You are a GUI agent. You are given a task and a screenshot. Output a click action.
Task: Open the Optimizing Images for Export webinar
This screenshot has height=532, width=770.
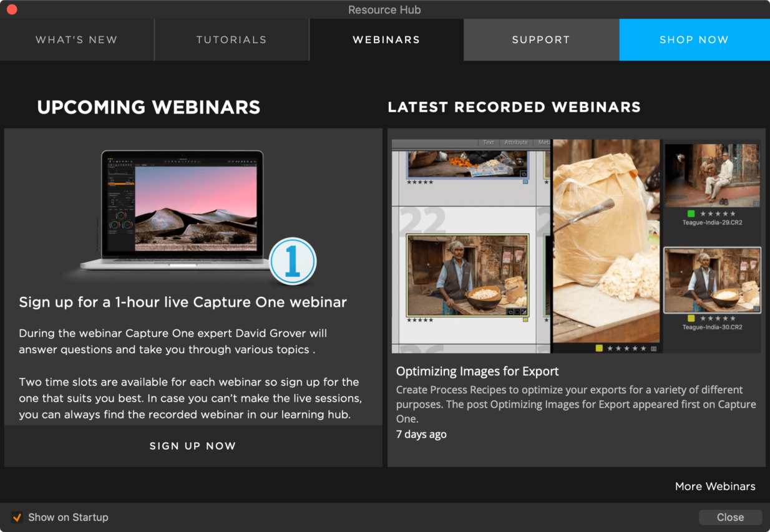[477, 370]
